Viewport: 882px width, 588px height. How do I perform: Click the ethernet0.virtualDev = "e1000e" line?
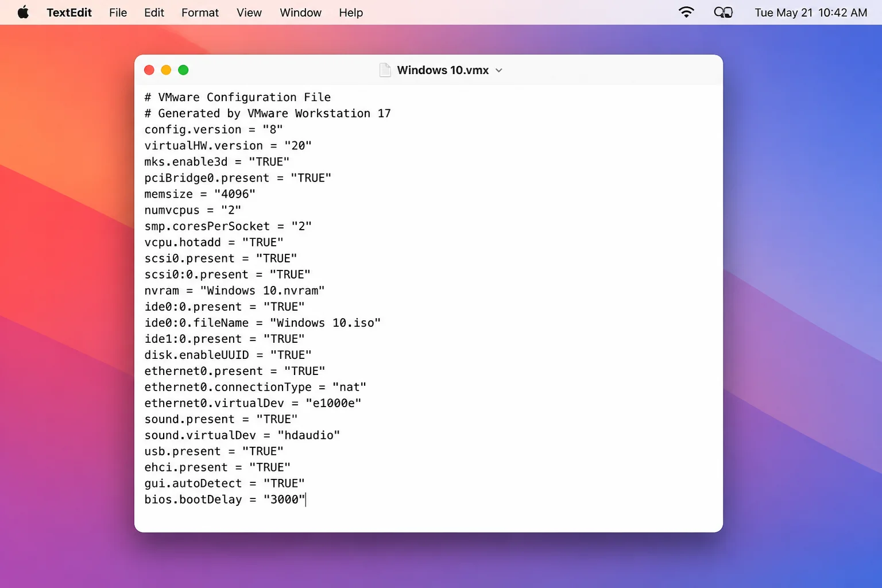[x=253, y=403]
